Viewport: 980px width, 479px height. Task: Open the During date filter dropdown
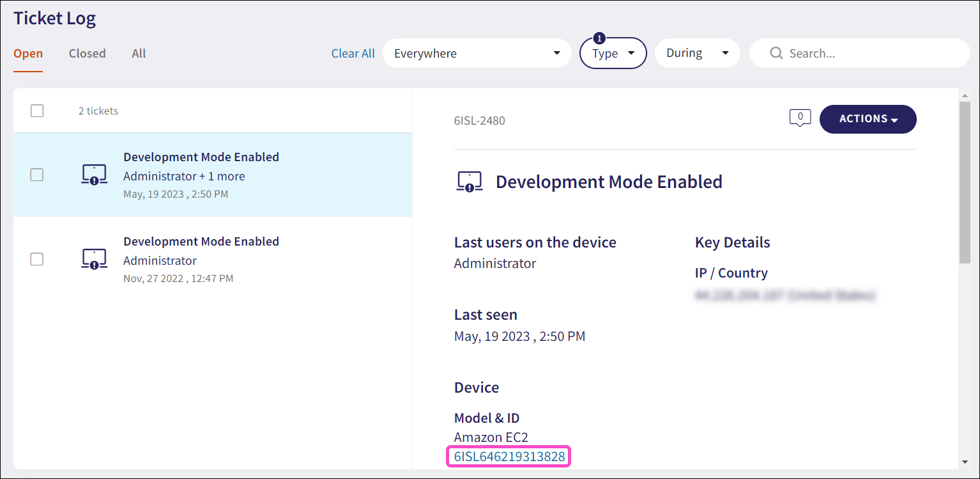point(697,53)
